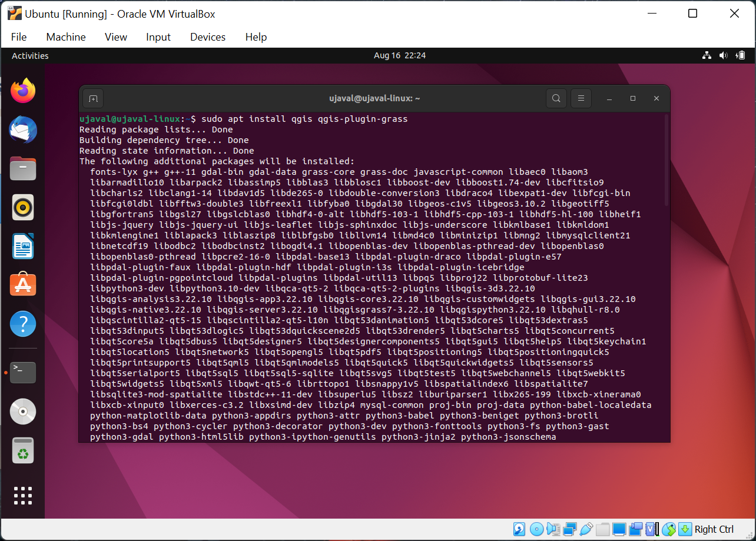Click the package name 'libxcb-xinerama0'
Viewport: 756px width, 541px height.
(x=599, y=394)
